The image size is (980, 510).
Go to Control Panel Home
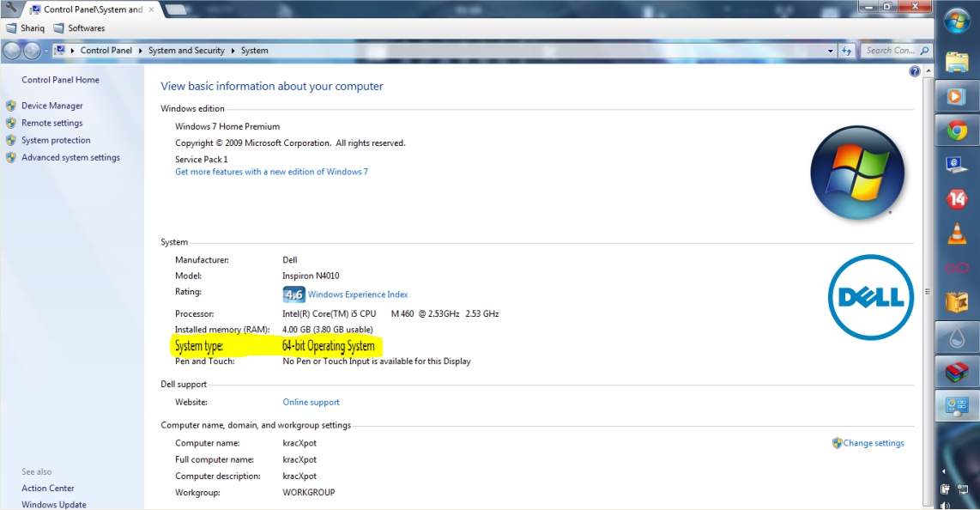61,80
